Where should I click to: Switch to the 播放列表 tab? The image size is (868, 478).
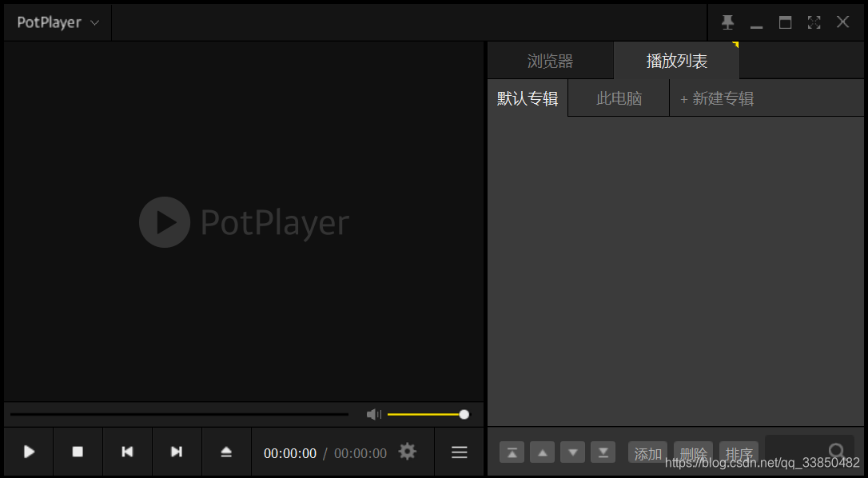(x=676, y=61)
